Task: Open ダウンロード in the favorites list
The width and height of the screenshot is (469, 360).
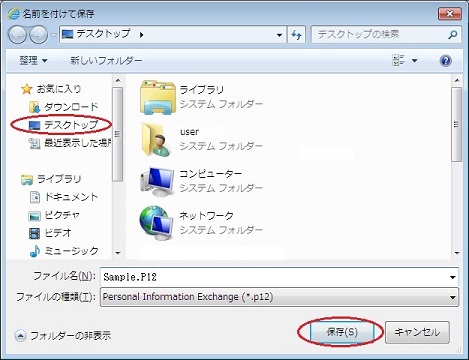Action: click(71, 107)
